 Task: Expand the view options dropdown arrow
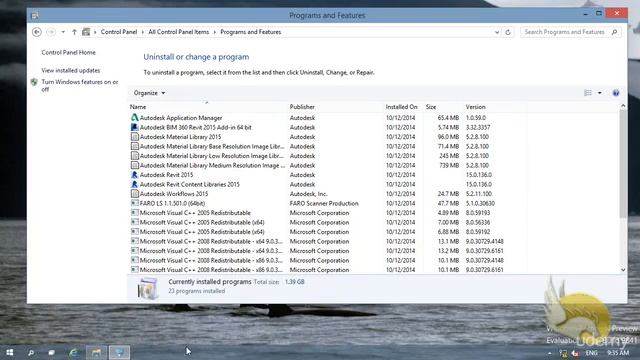pyautogui.click(x=600, y=93)
